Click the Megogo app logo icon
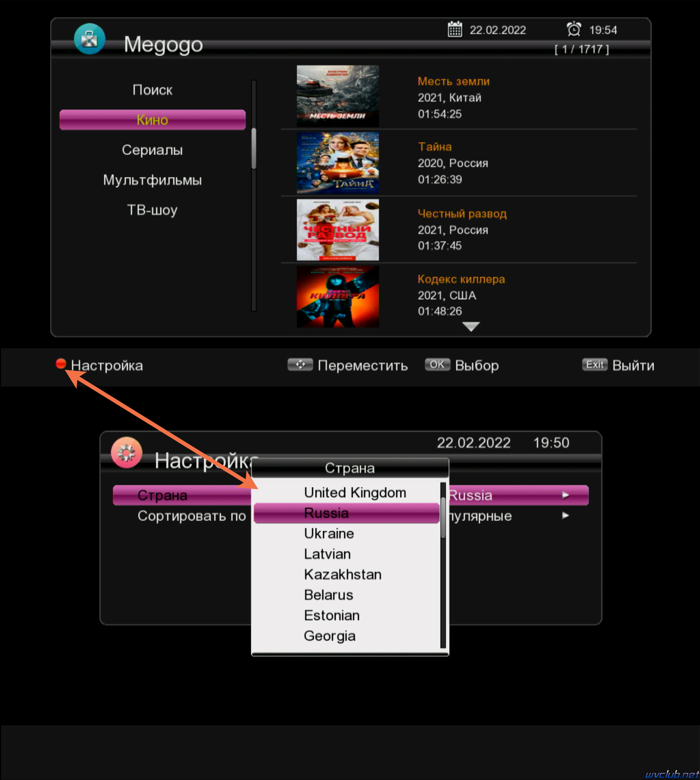 [90, 39]
